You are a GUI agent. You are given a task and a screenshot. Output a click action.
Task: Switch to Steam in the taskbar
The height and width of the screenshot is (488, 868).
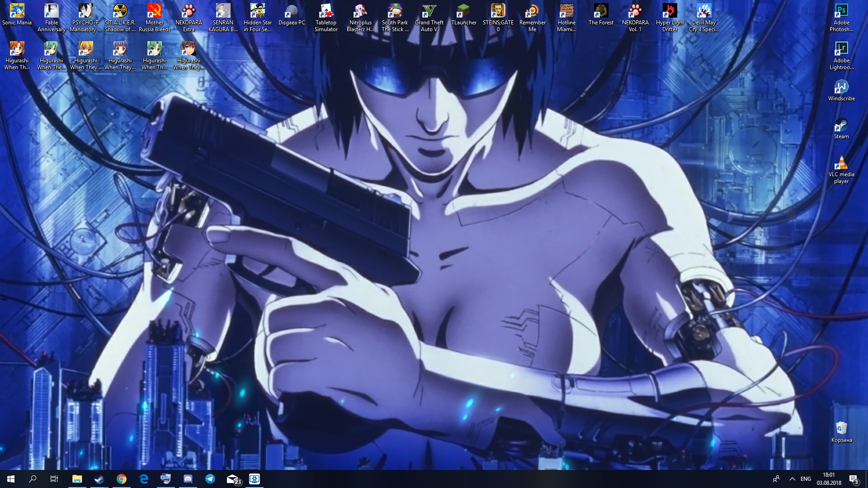click(99, 479)
